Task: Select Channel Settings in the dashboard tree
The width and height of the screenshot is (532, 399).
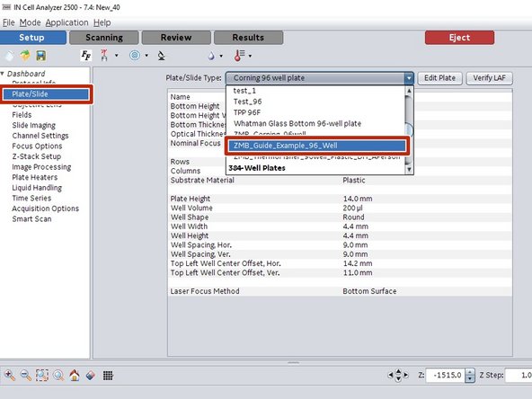Action: tap(40, 136)
